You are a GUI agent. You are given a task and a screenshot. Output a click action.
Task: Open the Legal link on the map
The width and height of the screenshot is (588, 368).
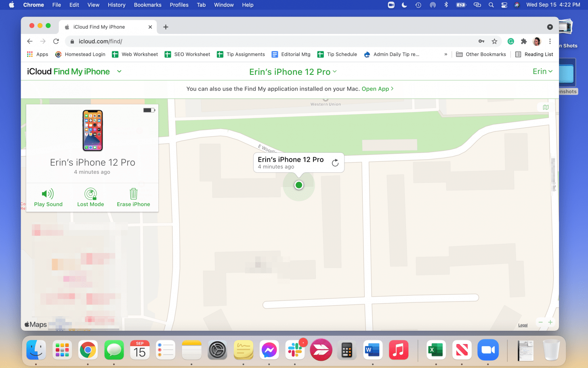pyautogui.click(x=523, y=325)
